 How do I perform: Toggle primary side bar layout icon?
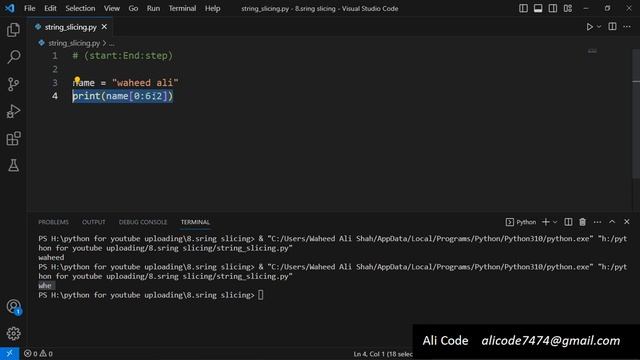523,8
